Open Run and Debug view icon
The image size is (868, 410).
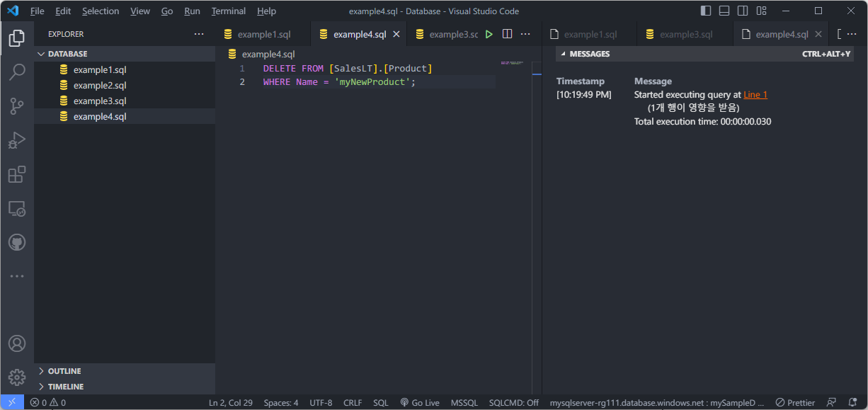click(x=17, y=140)
